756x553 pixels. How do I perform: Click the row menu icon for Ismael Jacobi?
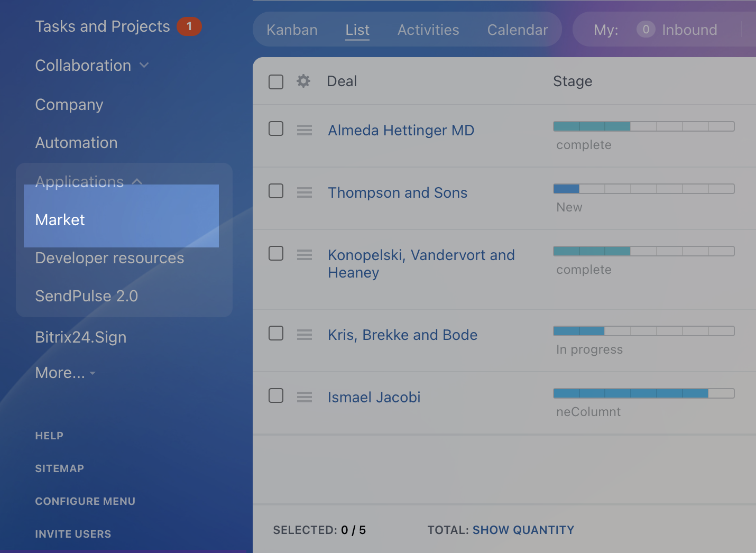click(x=305, y=397)
